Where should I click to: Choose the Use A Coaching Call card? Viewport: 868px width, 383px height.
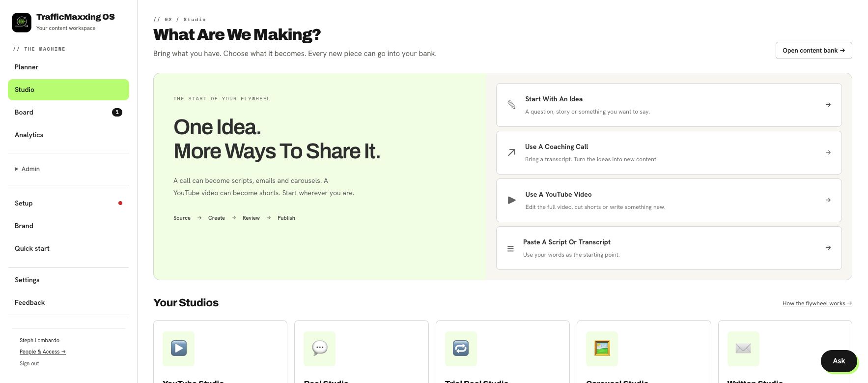pos(669,152)
